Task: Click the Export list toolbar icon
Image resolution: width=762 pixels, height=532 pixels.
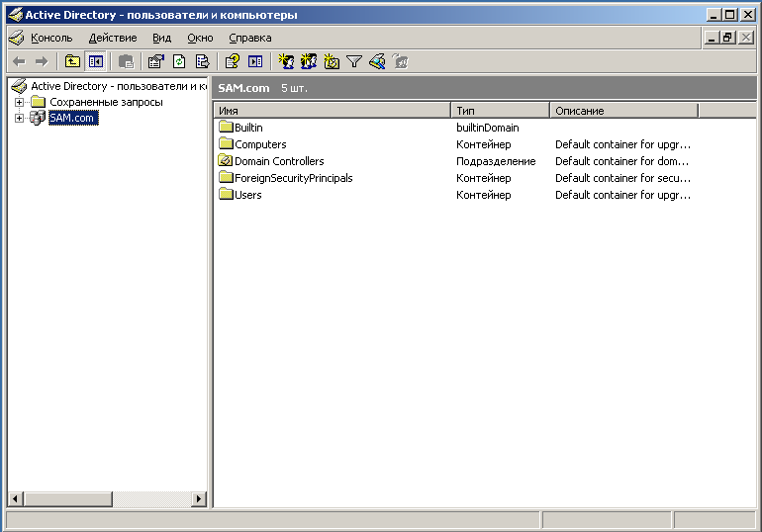Action: pyautogui.click(x=202, y=61)
